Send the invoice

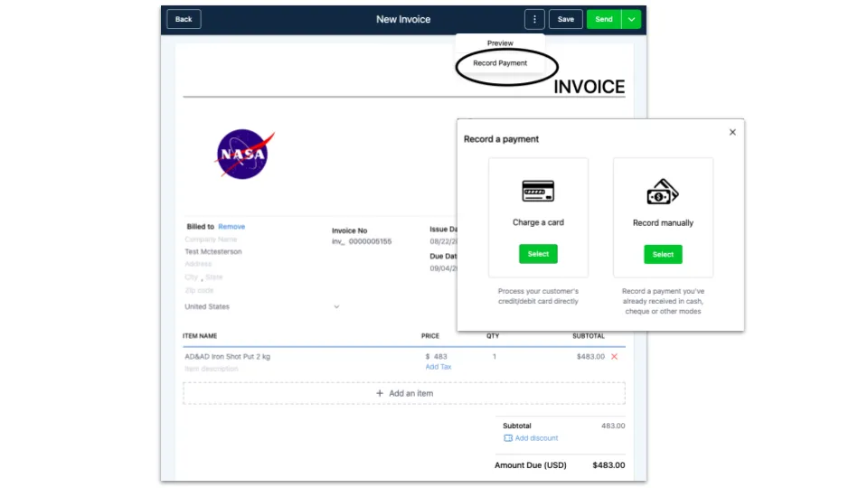click(604, 19)
